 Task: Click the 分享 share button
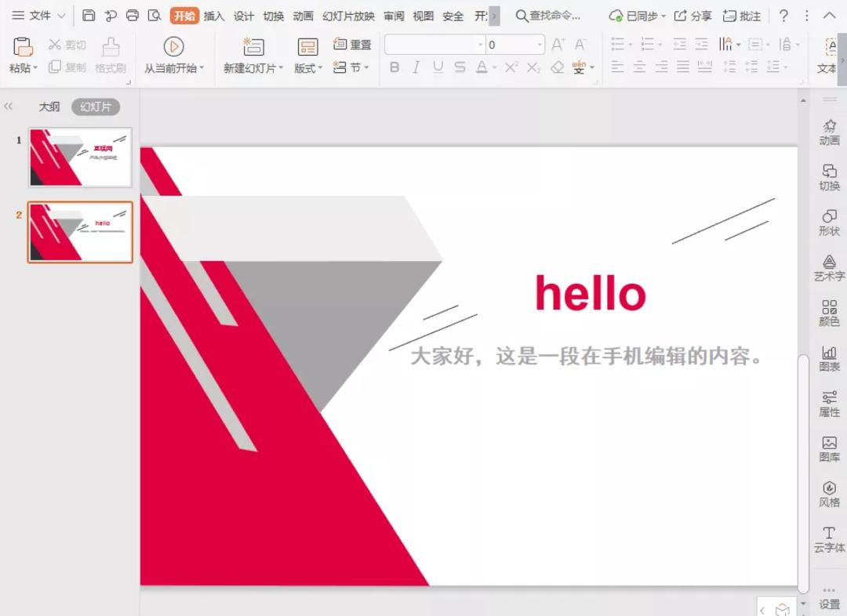tap(693, 16)
